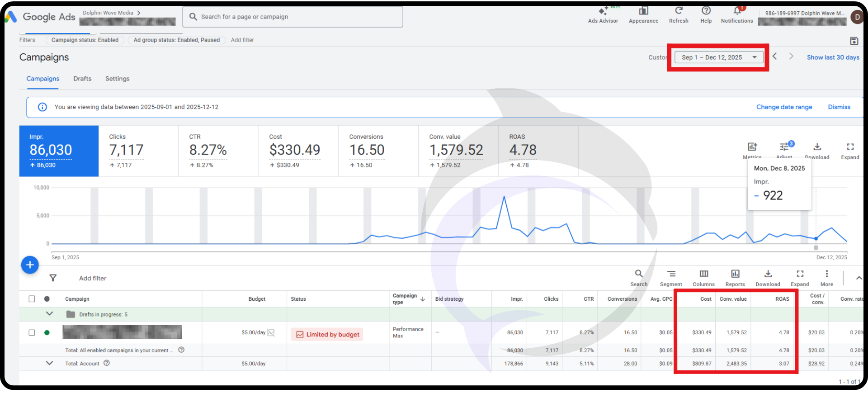Expand the chart to fullscreen
Image resolution: width=868 pixels, height=393 pixels.
pos(850,150)
